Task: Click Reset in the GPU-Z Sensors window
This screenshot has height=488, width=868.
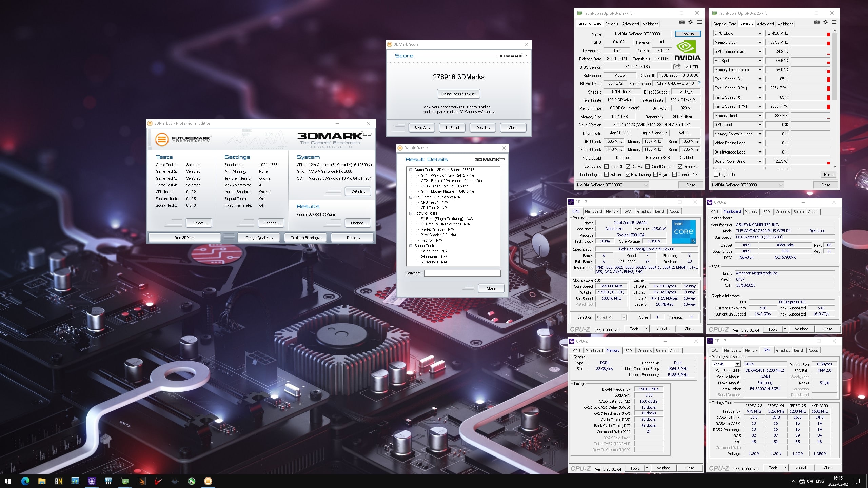Action: (828, 175)
